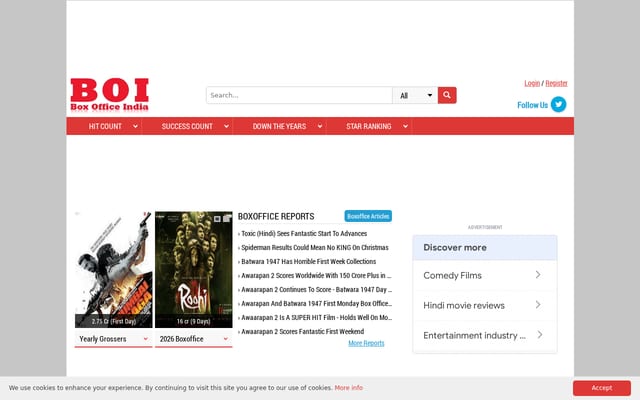Open Awaarapan 2 Scores Fantastic First Weekend report

coord(302,331)
